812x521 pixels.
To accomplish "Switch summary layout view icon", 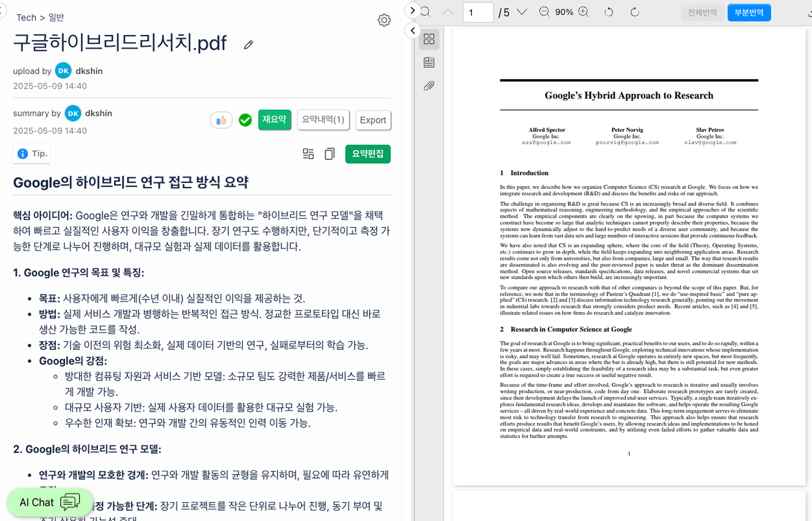I will [x=308, y=154].
